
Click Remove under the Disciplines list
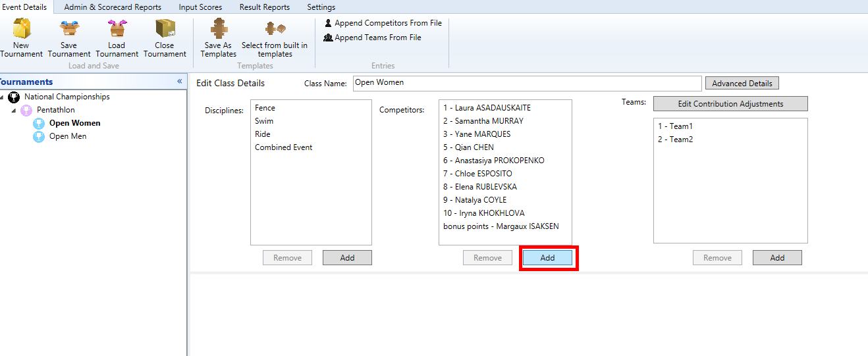287,258
